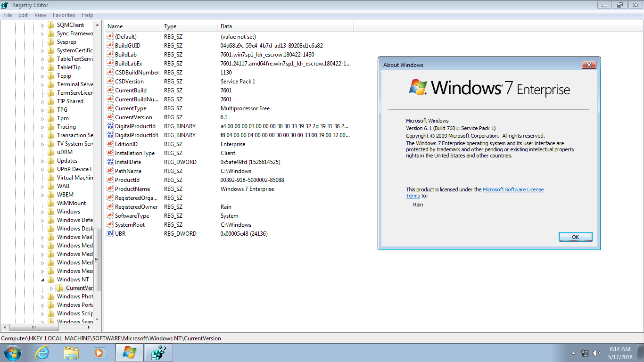The image size is (644, 362).
Task: Sort values by the Type column header
Action: coord(189,26)
